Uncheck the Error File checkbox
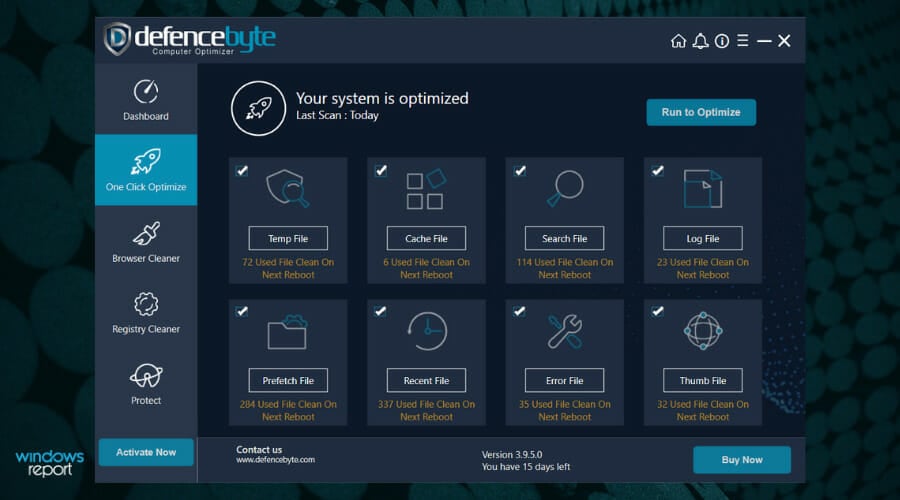900x500 pixels. coord(519,311)
